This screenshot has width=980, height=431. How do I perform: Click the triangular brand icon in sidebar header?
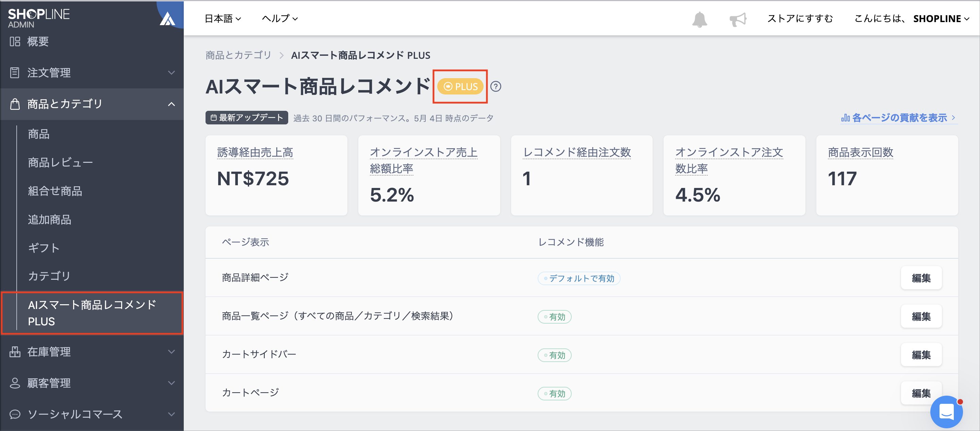click(x=167, y=18)
